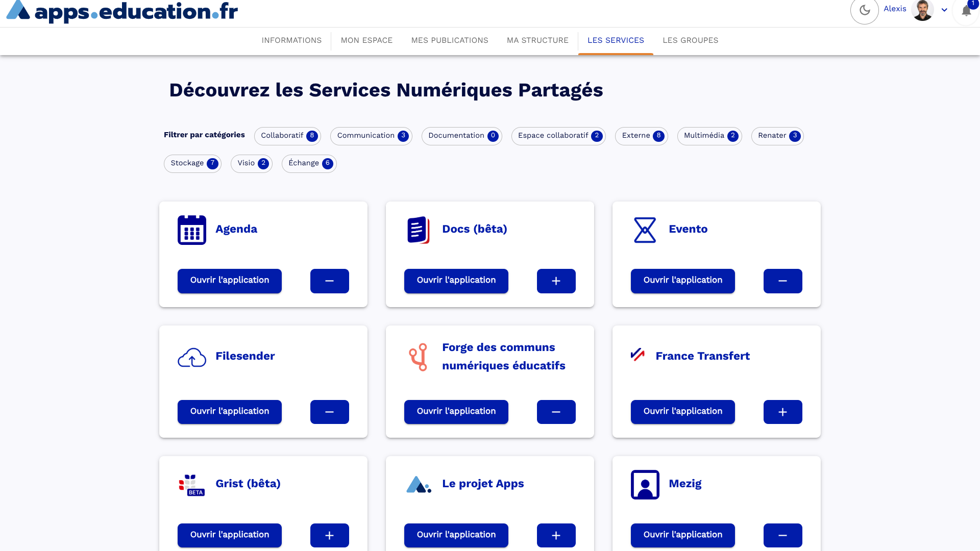
Task: Filter by Espace collaboratif category
Action: tap(558, 136)
